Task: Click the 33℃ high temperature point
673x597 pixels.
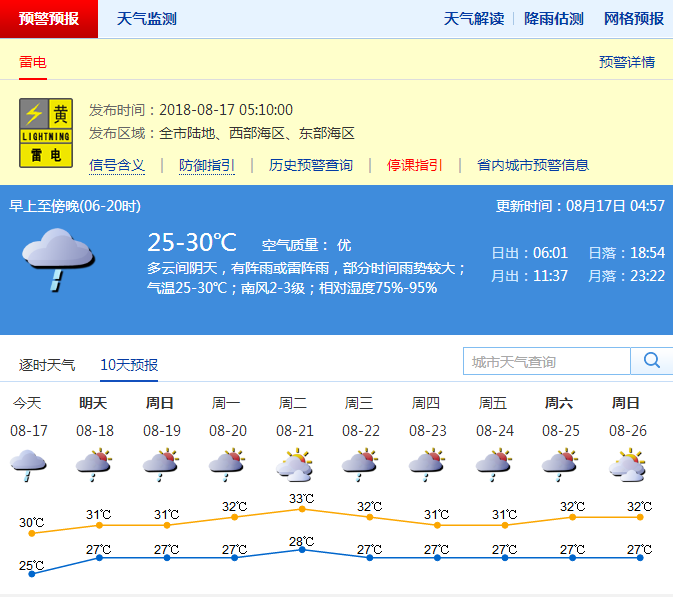Action: (302, 509)
